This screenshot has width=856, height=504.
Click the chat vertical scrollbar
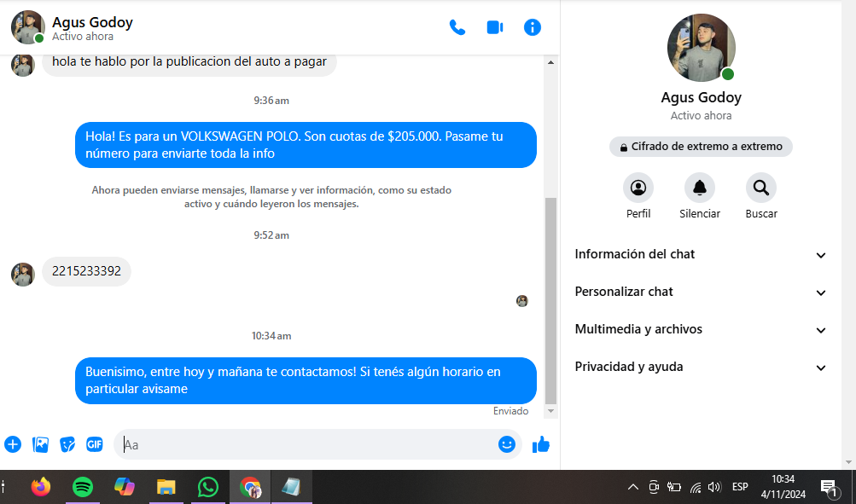(x=550, y=298)
